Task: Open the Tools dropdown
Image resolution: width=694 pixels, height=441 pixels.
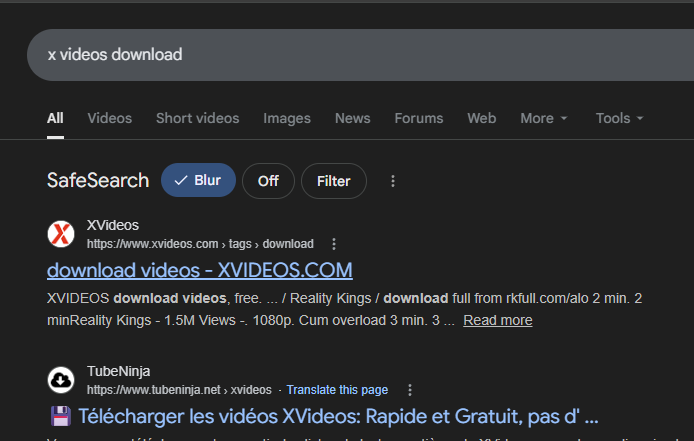Action: (x=619, y=118)
